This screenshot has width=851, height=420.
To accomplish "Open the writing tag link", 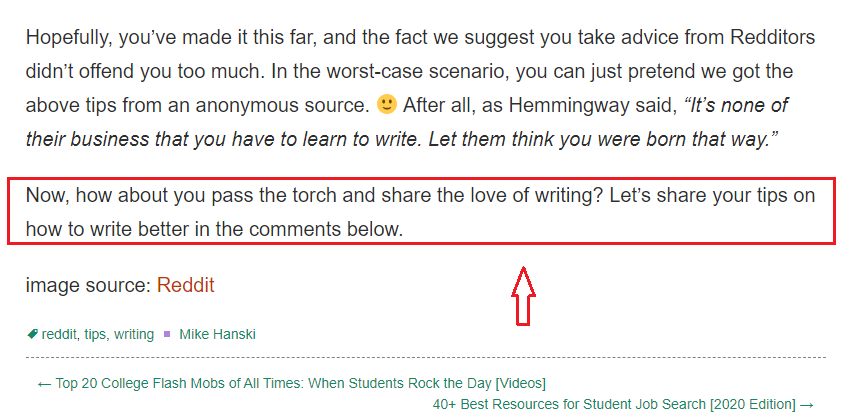I will point(134,334).
